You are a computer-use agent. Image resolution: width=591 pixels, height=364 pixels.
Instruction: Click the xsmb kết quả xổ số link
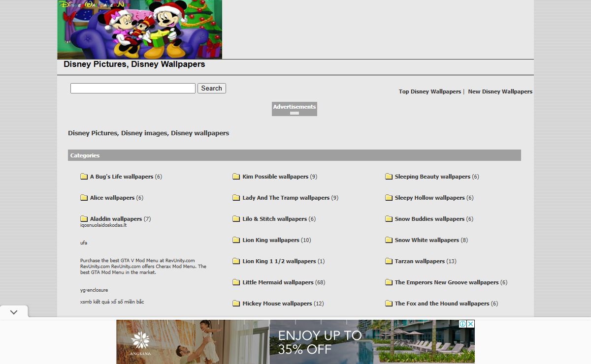[112, 302]
